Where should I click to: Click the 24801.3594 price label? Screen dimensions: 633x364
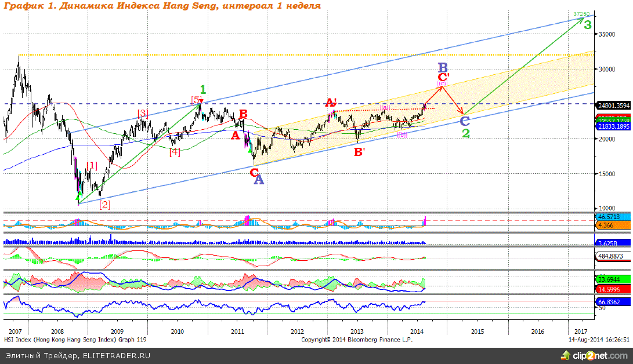click(613, 105)
